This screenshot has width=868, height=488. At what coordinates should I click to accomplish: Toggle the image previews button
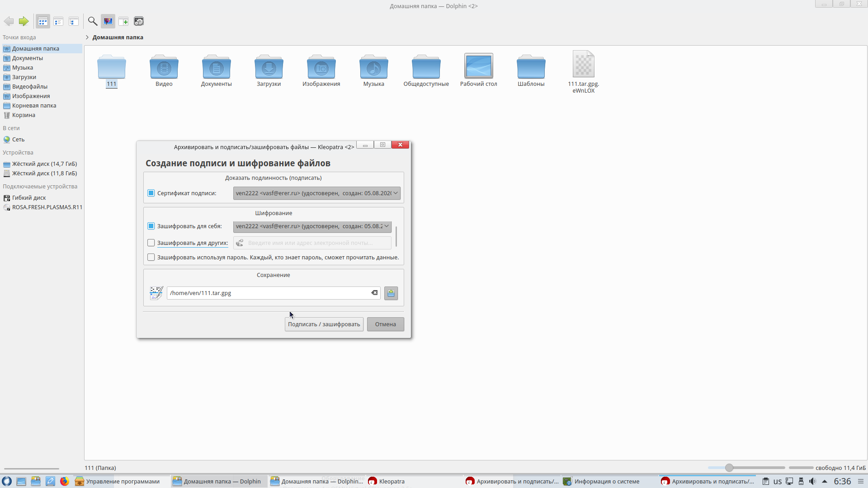point(108,21)
